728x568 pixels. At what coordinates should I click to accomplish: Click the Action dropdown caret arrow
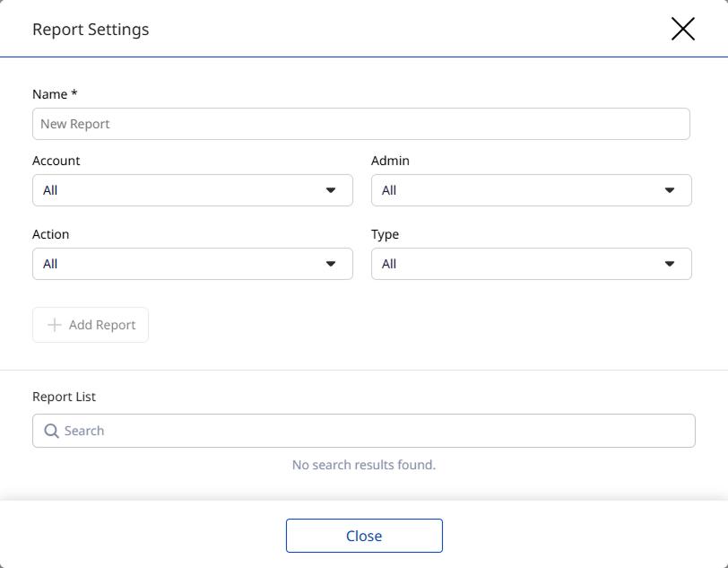(331, 264)
